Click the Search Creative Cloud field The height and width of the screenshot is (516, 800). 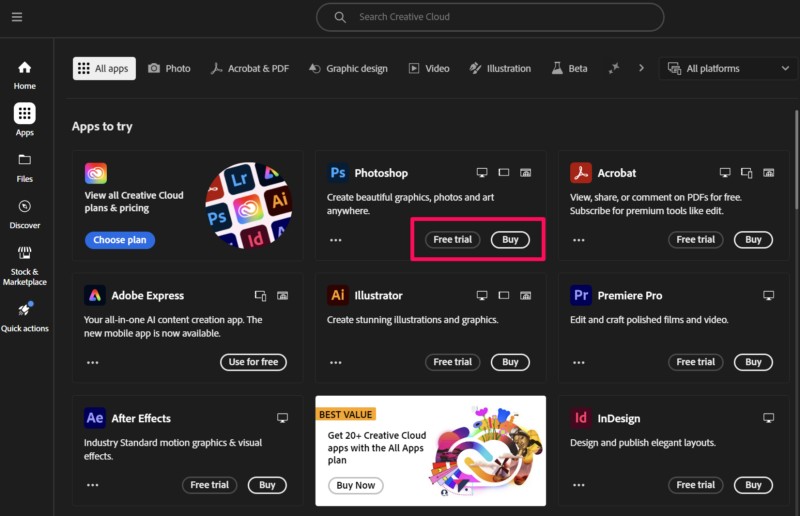(490, 17)
